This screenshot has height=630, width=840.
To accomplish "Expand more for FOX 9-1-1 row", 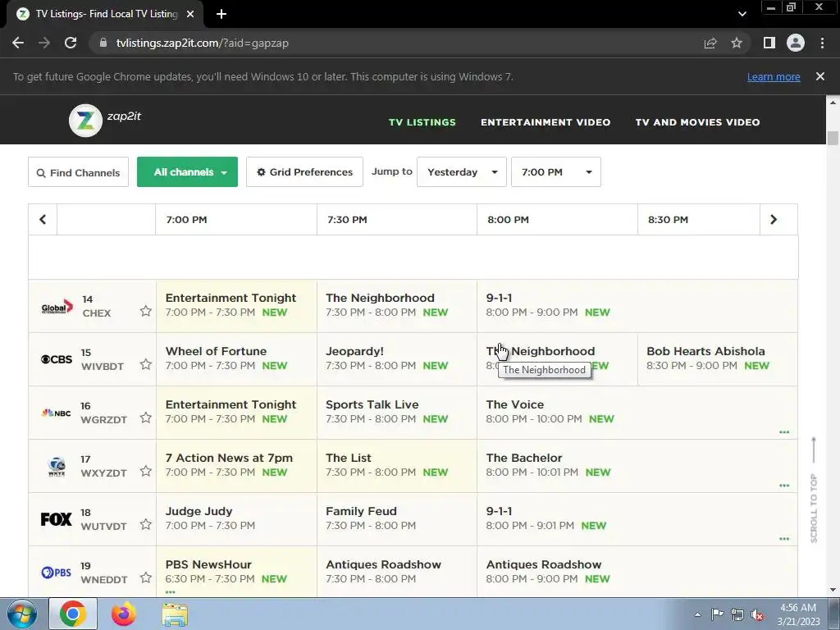I will click(784, 538).
